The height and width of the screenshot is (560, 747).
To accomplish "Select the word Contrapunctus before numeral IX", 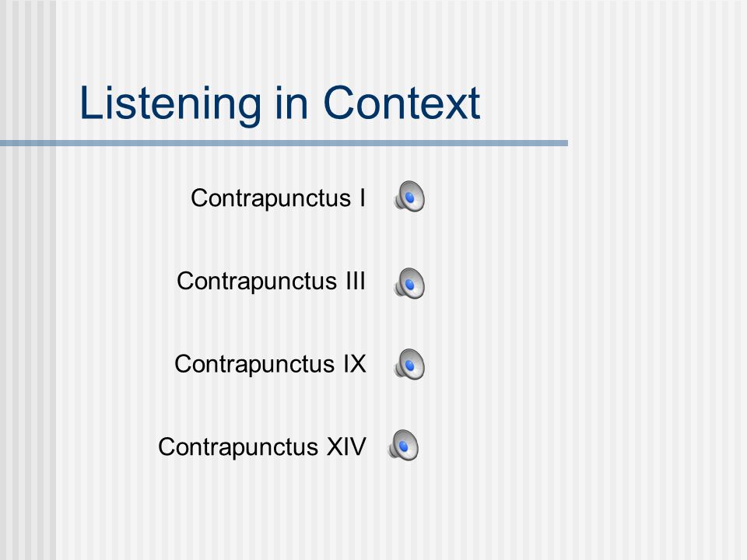I will point(254,364).
